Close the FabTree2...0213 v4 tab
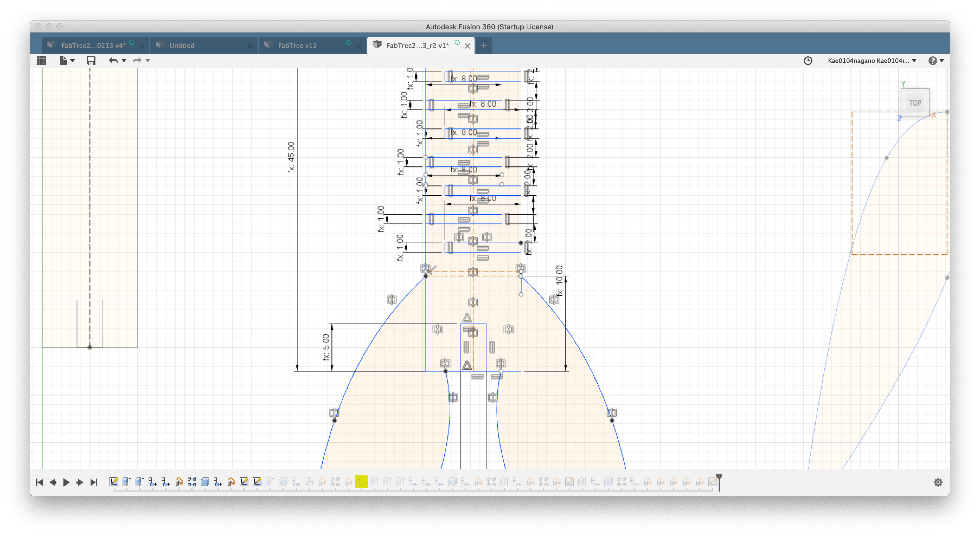 [142, 46]
